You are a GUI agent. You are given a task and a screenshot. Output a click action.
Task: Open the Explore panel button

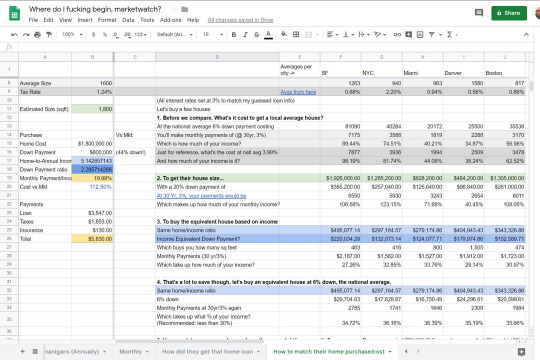click(521, 352)
